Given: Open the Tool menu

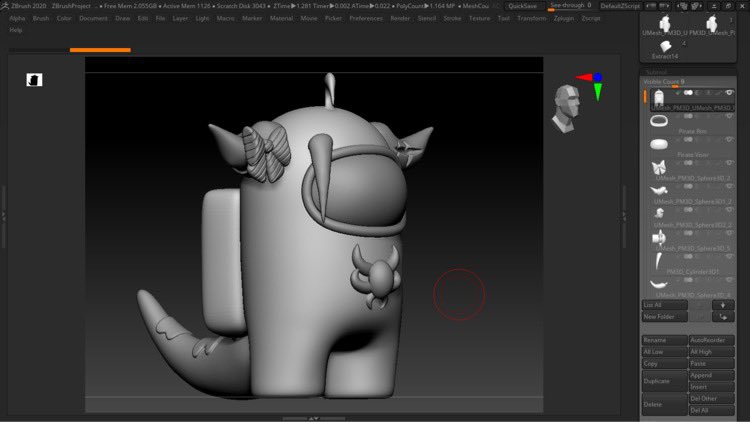Looking at the screenshot, I should click(x=504, y=18).
